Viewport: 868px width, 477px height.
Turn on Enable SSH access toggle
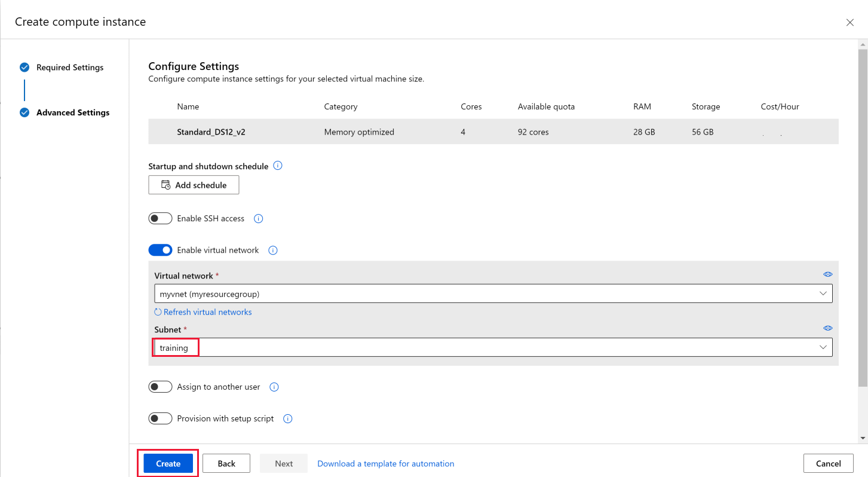160,219
